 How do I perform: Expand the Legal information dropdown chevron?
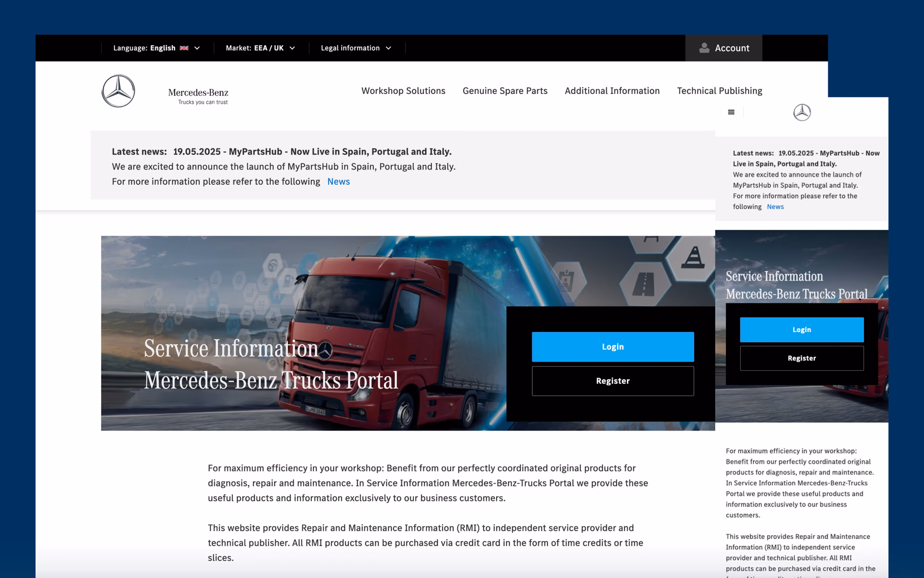tap(388, 48)
